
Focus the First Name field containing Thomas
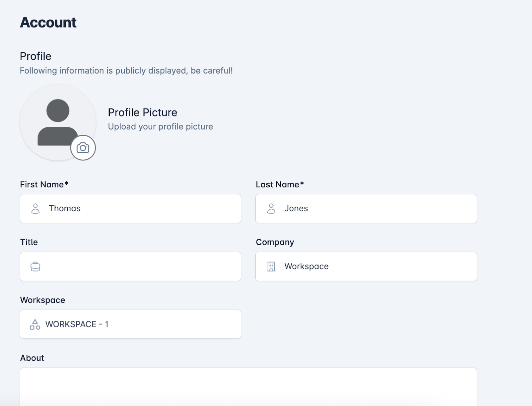point(130,209)
